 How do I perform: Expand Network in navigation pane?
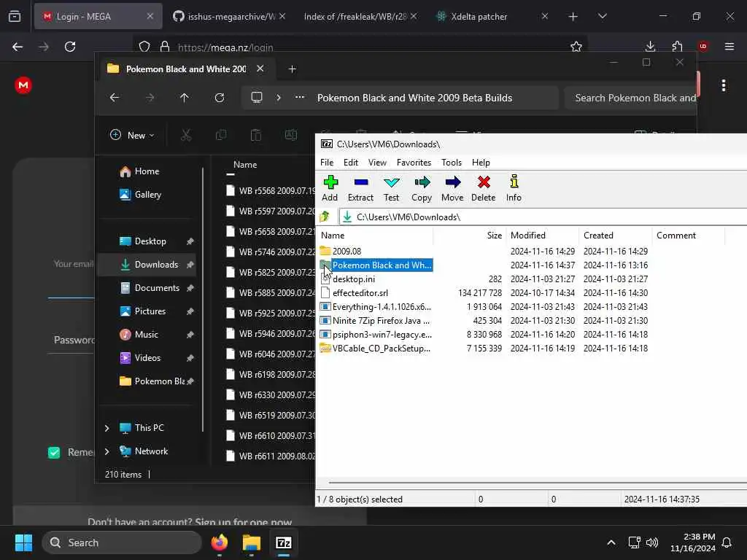coord(107,451)
